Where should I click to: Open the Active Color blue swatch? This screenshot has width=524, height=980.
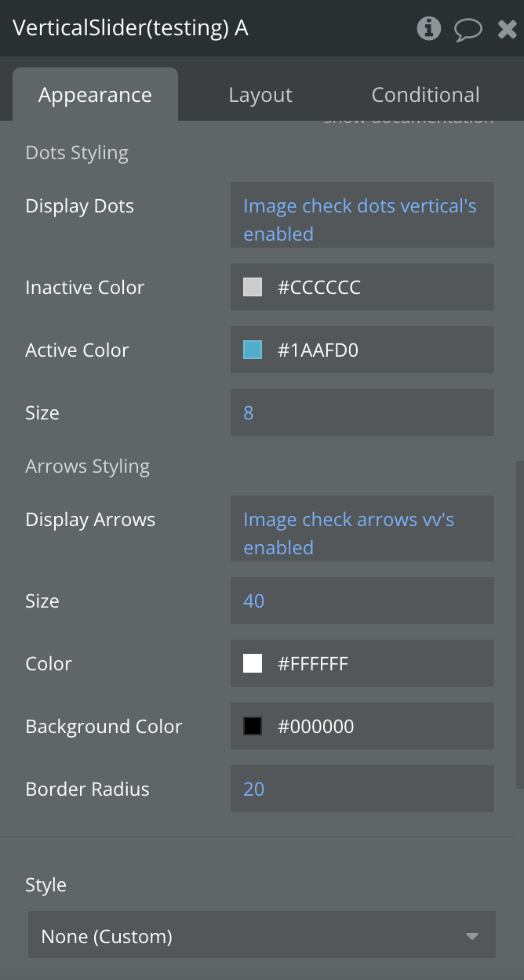[253, 350]
